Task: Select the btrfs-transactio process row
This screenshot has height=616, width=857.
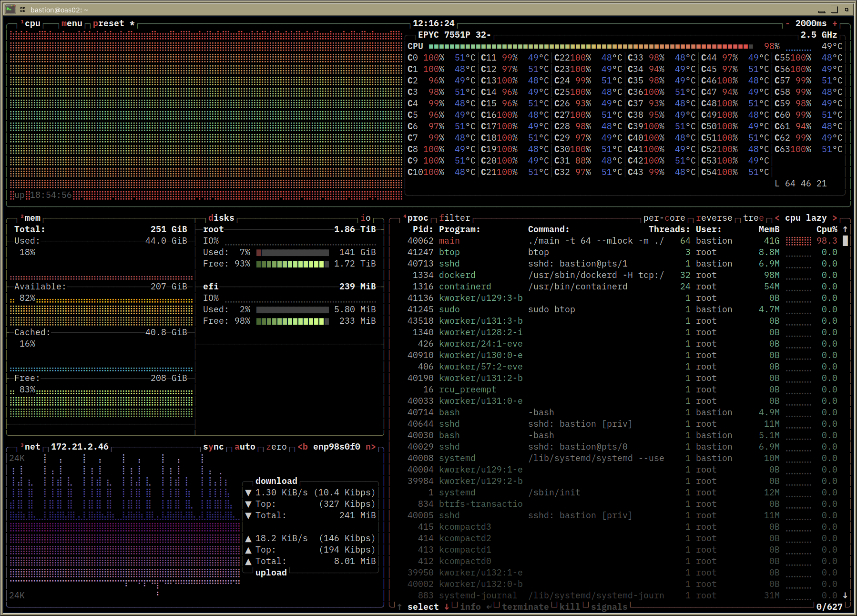Action: (622, 504)
